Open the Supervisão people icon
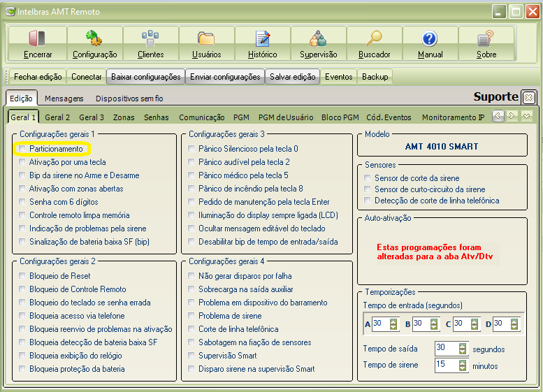Image resolution: width=543 pixels, height=392 pixels. point(318,38)
